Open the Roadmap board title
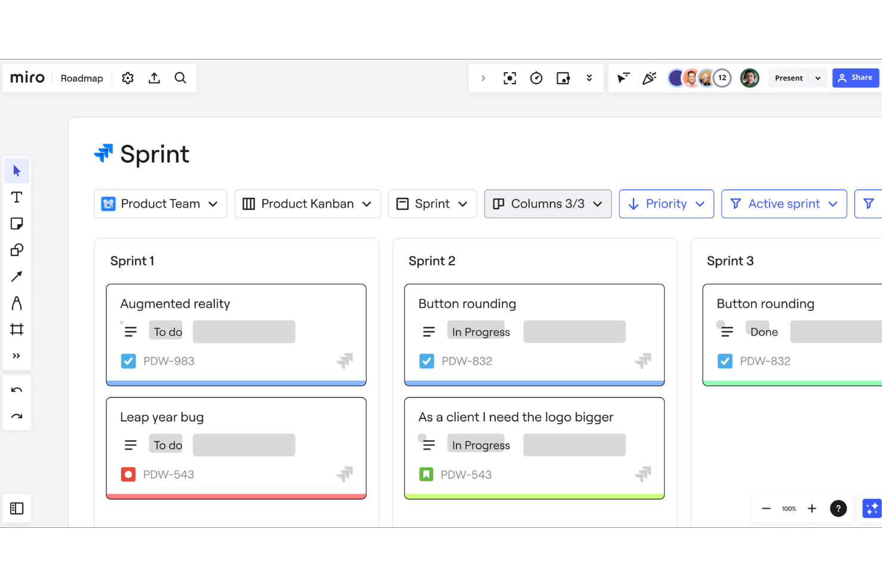 (x=82, y=78)
